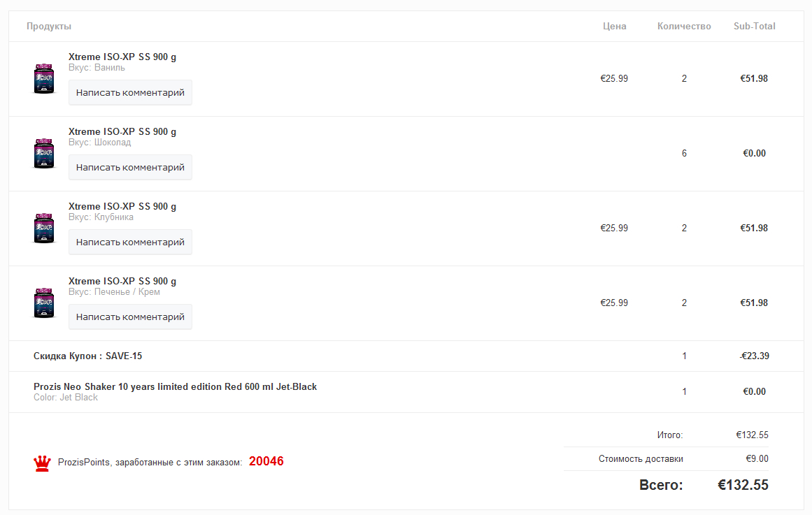Viewport: 812px width, 515px height.
Task: Click the red ProzisPoints crown icon
Action: pos(43,463)
